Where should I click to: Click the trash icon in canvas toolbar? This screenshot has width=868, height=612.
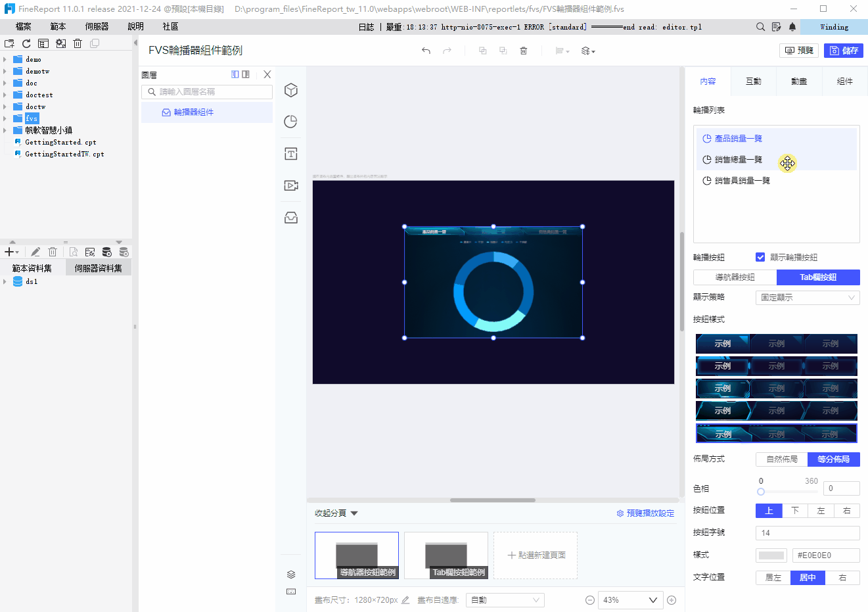tap(524, 51)
